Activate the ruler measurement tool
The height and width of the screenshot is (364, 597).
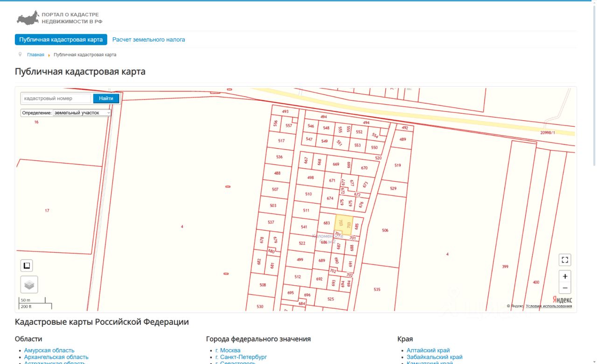click(x=27, y=266)
